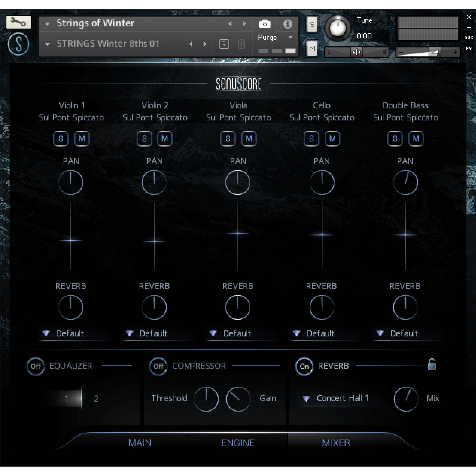
Task: Switch to the ENGINE tab
Action: pos(238,443)
